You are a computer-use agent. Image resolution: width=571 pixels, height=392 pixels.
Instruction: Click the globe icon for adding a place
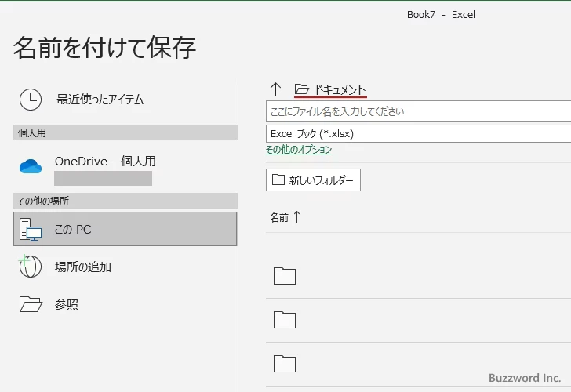pyautogui.click(x=30, y=266)
